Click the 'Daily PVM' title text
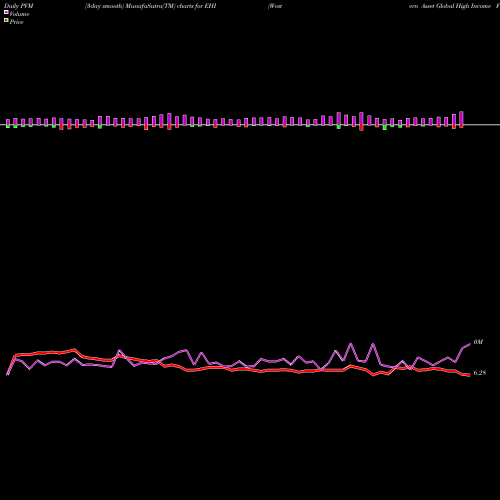This screenshot has height=500, width=500. [19, 6]
